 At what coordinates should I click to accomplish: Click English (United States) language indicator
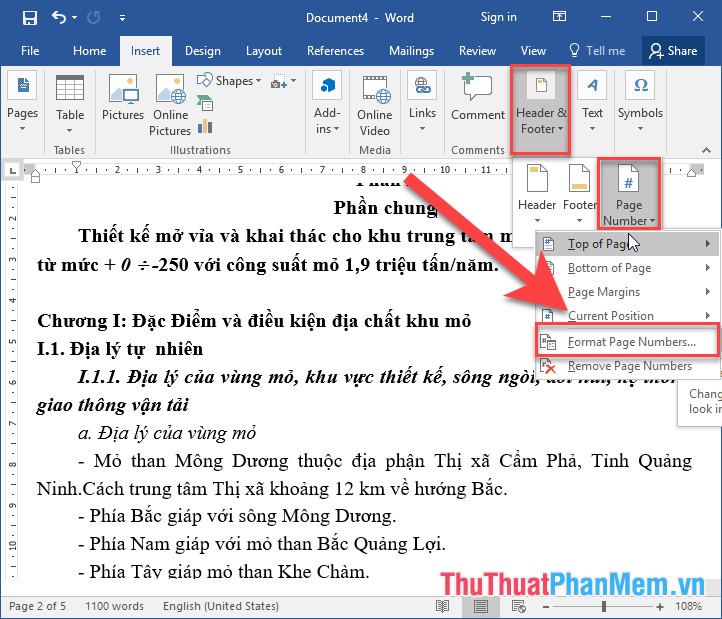pyautogui.click(x=221, y=606)
